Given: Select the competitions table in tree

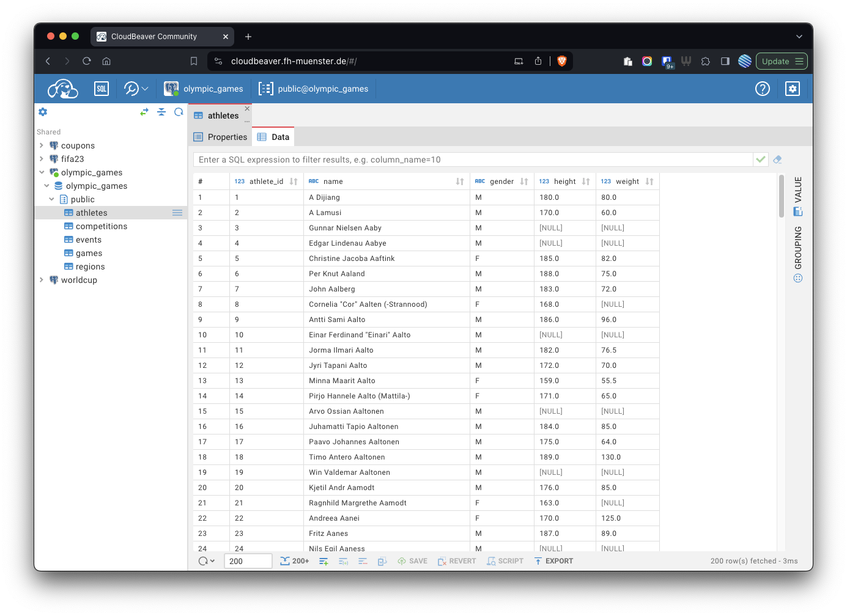Looking at the screenshot, I should click(x=101, y=226).
